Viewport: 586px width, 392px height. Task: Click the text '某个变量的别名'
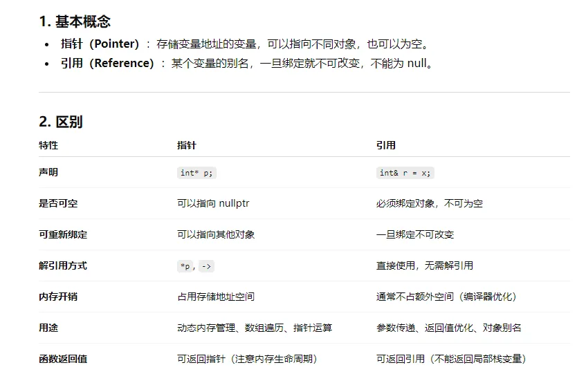(210, 64)
